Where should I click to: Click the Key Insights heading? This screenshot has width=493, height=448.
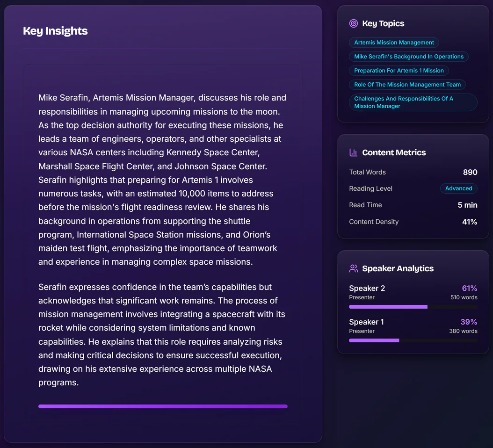click(55, 31)
